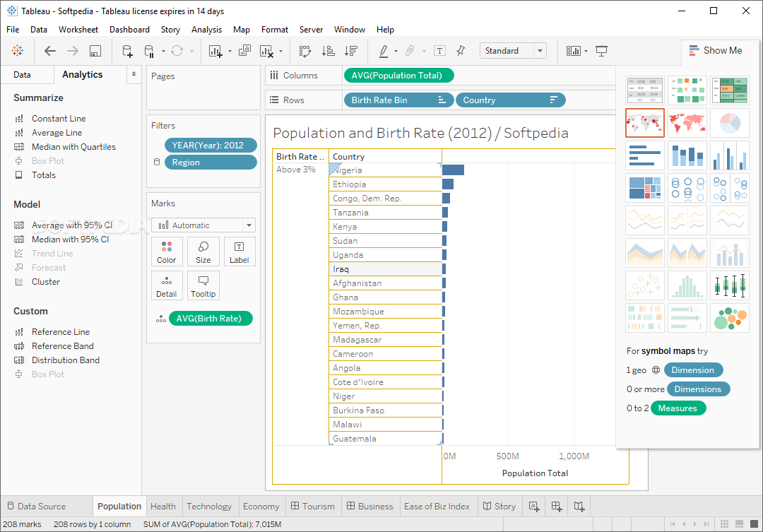This screenshot has height=532, width=763.
Task: Click the AVG(Population Total) columns pill
Action: tap(399, 76)
